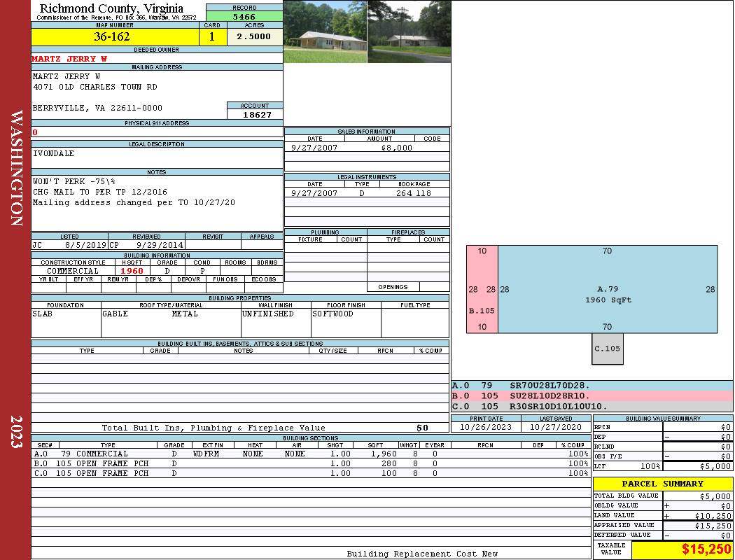
Task: Select red H SQFT value 1960
Action: (x=132, y=271)
